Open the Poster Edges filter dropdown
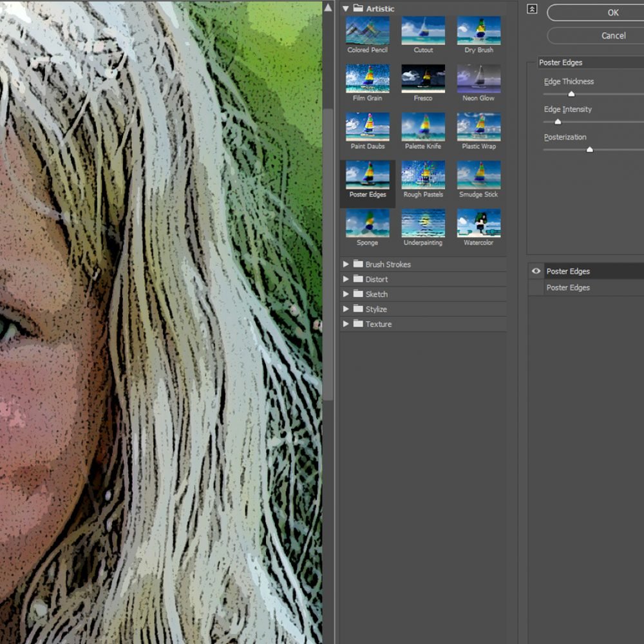644x644 pixels. (589, 62)
